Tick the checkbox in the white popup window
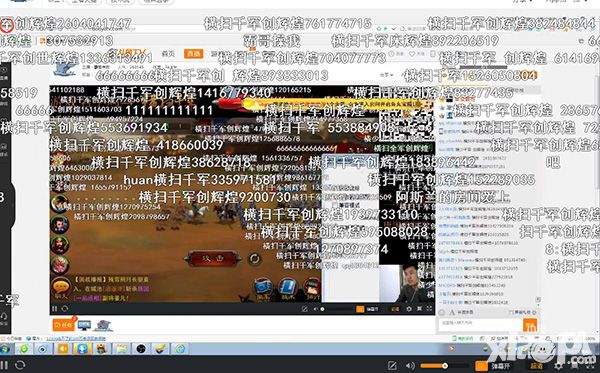Screen dimensions: 600x373 335,205
